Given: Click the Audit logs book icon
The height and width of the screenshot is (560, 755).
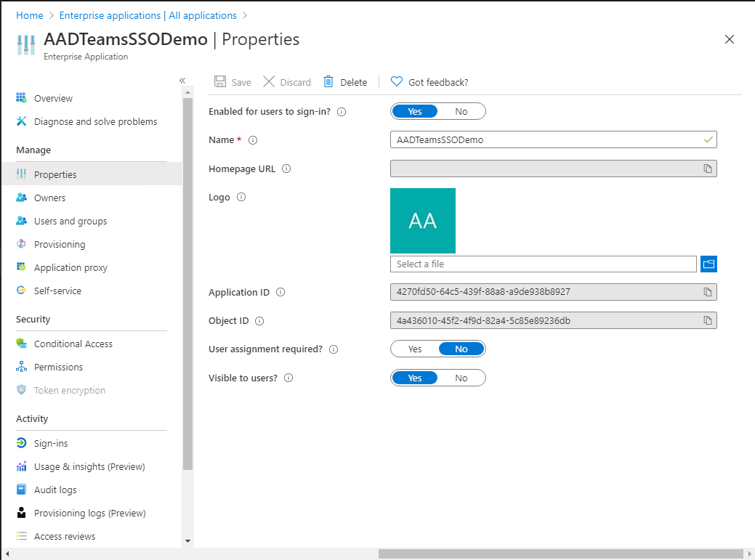Looking at the screenshot, I should point(21,490).
